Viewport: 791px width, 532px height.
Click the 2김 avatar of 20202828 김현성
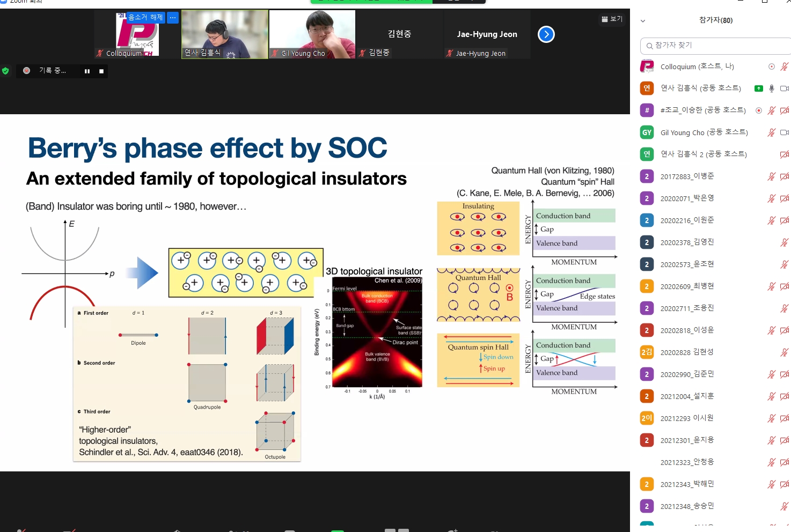647,352
